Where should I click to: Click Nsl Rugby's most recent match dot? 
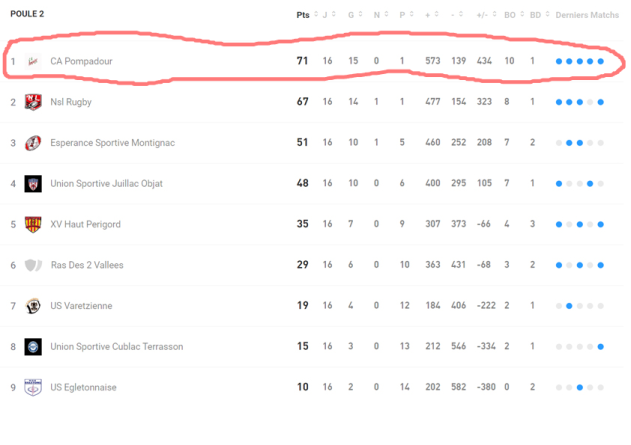(x=601, y=102)
